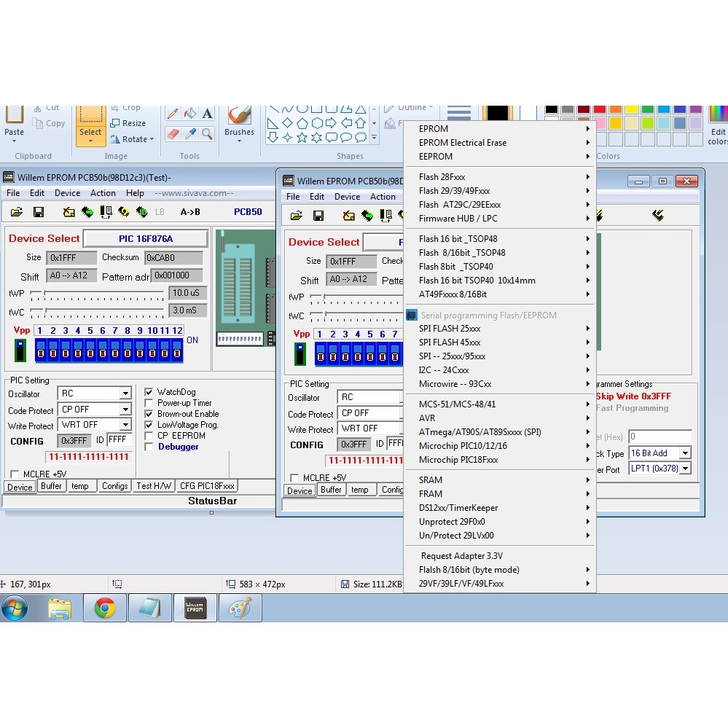Pick the pentagon shape in Shapes gallery

(302, 123)
